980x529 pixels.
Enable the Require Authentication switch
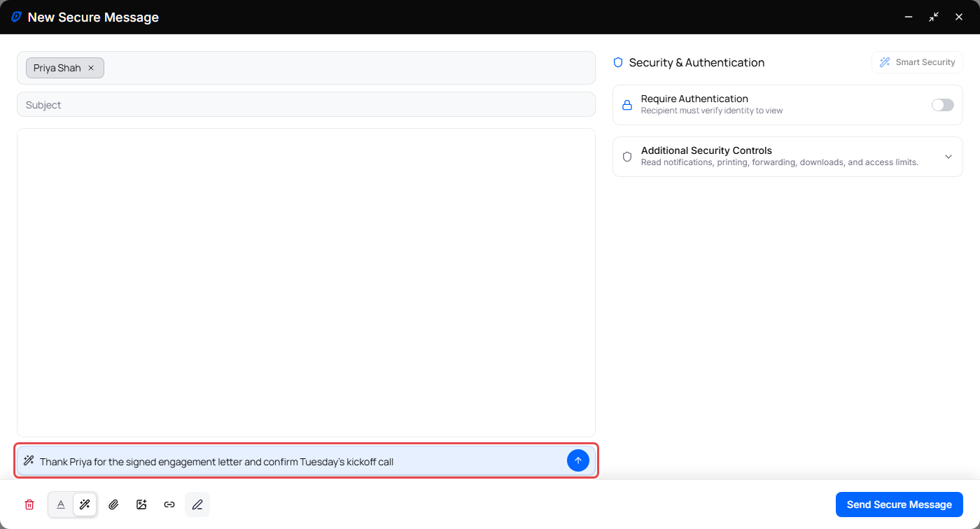pyautogui.click(x=943, y=105)
